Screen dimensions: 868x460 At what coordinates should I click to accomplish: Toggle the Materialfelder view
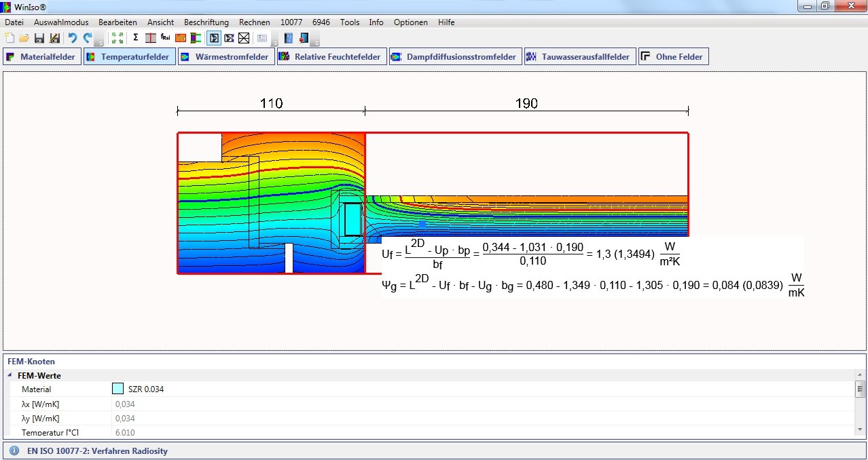[41, 57]
